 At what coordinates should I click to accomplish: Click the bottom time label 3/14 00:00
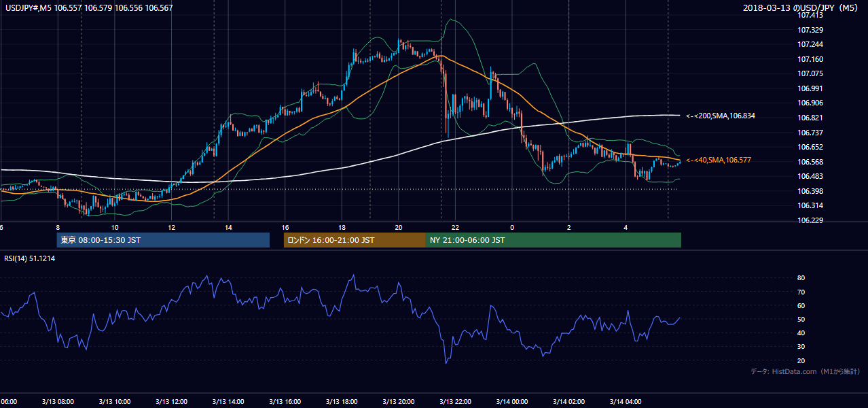512,401
